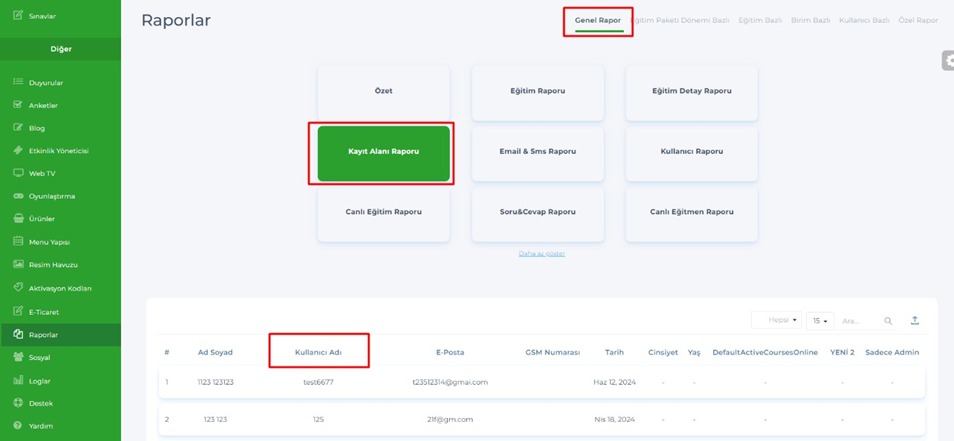Open the settings gear on right edge
The image size is (954, 441).
pos(947,62)
